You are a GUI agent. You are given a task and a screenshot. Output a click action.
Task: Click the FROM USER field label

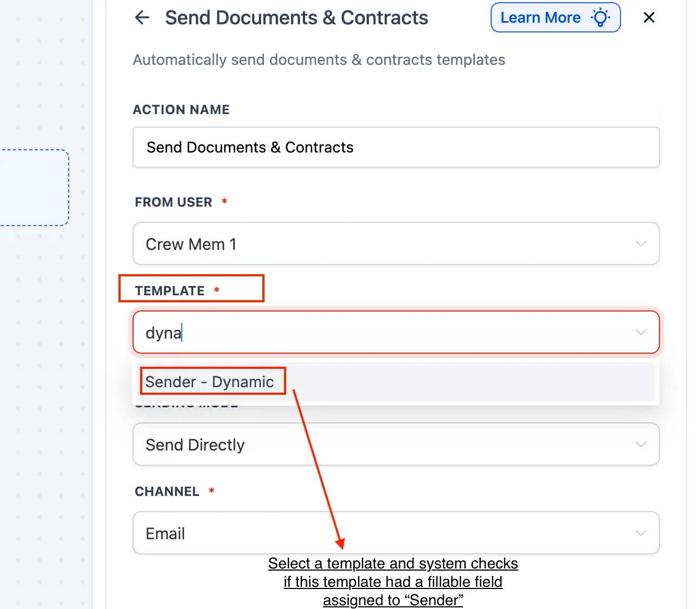[x=174, y=202]
